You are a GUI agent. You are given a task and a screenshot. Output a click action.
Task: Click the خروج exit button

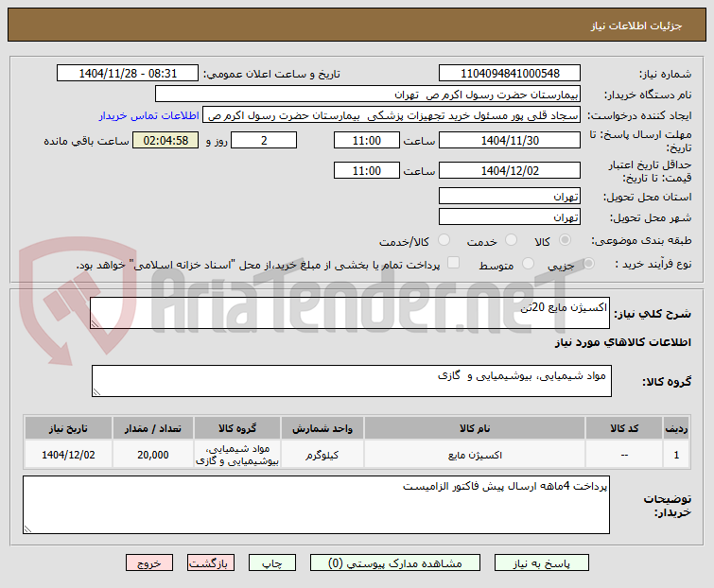click(x=149, y=563)
